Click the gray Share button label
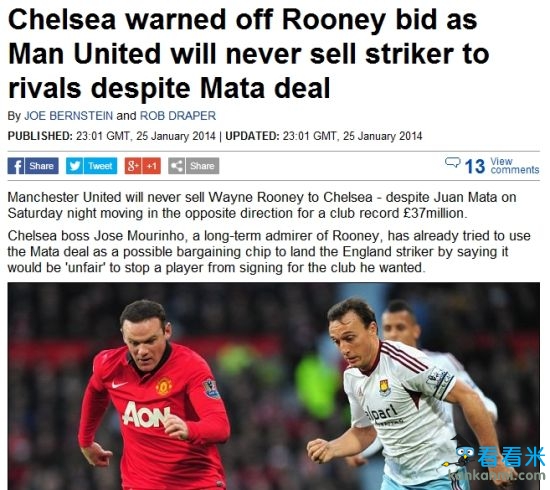Viewport: 550px width, 490px height. pos(202,166)
